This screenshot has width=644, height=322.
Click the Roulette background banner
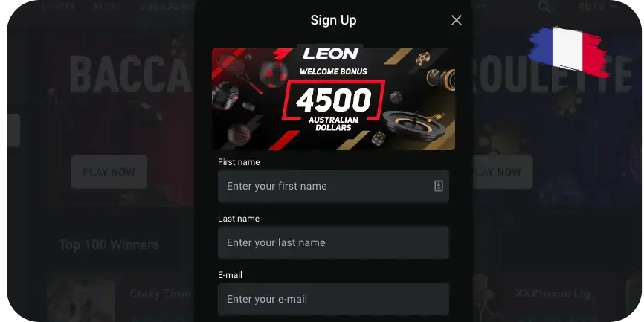[555, 119]
